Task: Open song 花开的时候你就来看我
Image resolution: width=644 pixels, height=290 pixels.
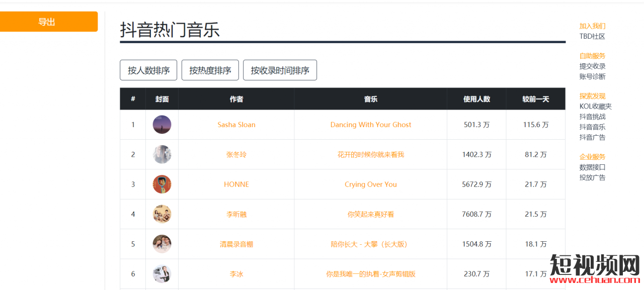Action: tap(371, 154)
